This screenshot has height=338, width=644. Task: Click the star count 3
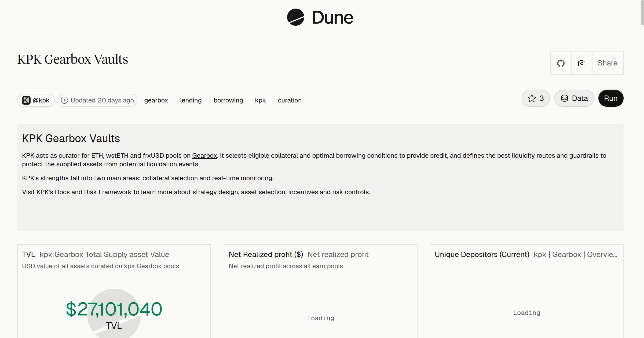[x=541, y=98]
